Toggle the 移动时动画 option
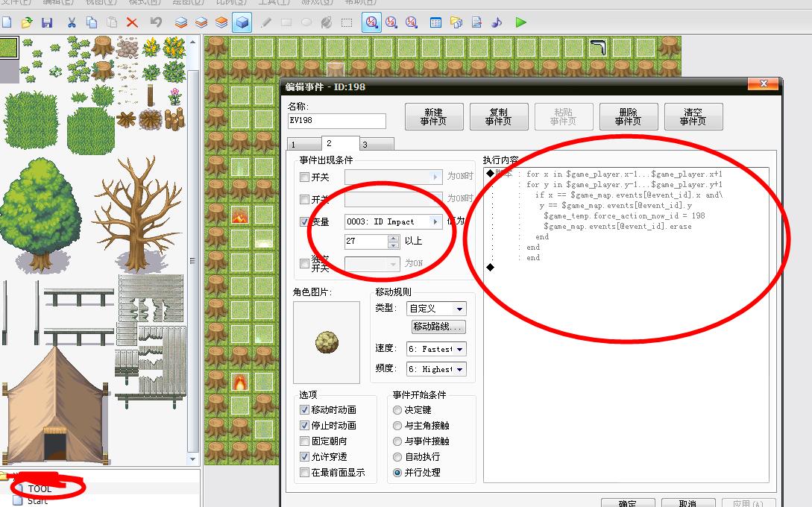The width and height of the screenshot is (812, 507). [x=304, y=409]
